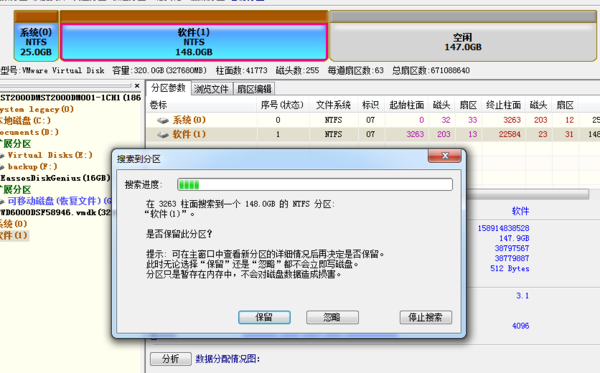Viewport: 600px width, 373px height.
Task: Click the 分析 button
Action: [x=171, y=359]
